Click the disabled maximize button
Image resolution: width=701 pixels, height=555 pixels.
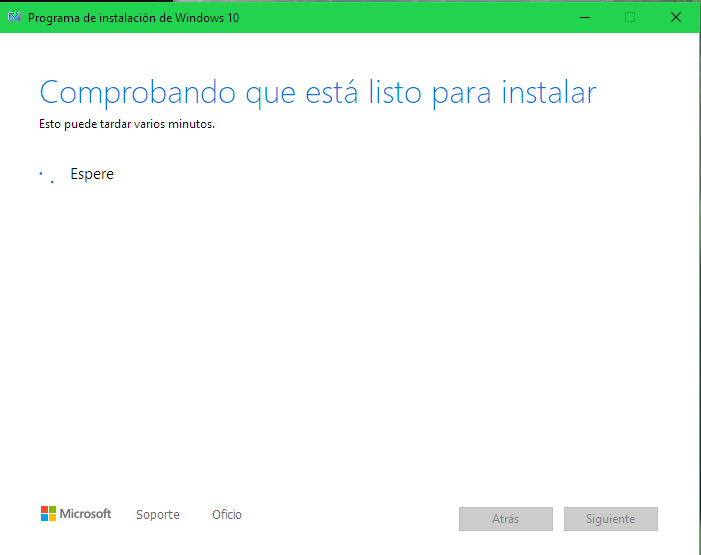[630, 17]
